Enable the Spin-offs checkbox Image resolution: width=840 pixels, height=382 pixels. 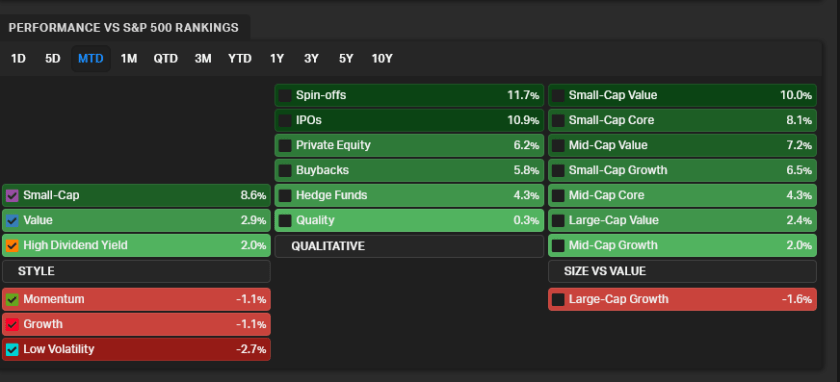[x=285, y=96]
